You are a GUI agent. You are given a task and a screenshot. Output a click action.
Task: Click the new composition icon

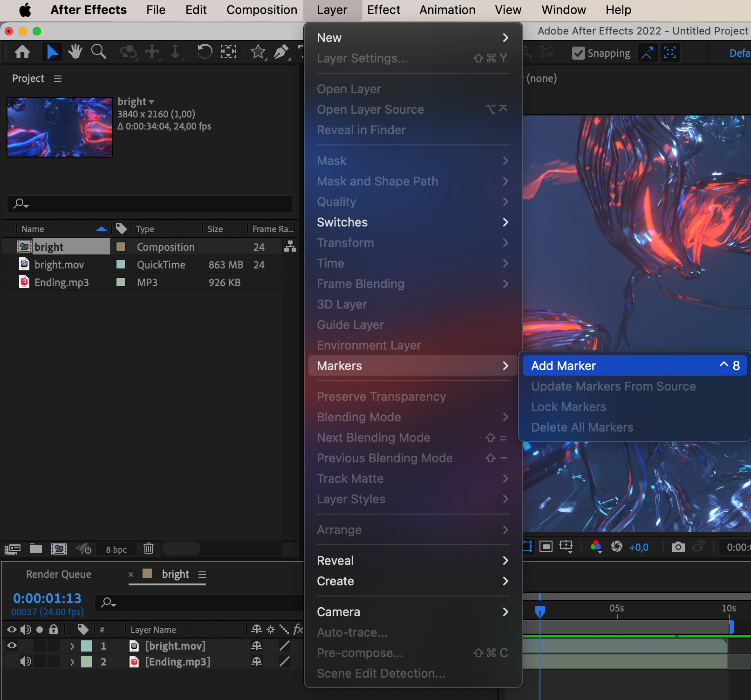(59, 549)
